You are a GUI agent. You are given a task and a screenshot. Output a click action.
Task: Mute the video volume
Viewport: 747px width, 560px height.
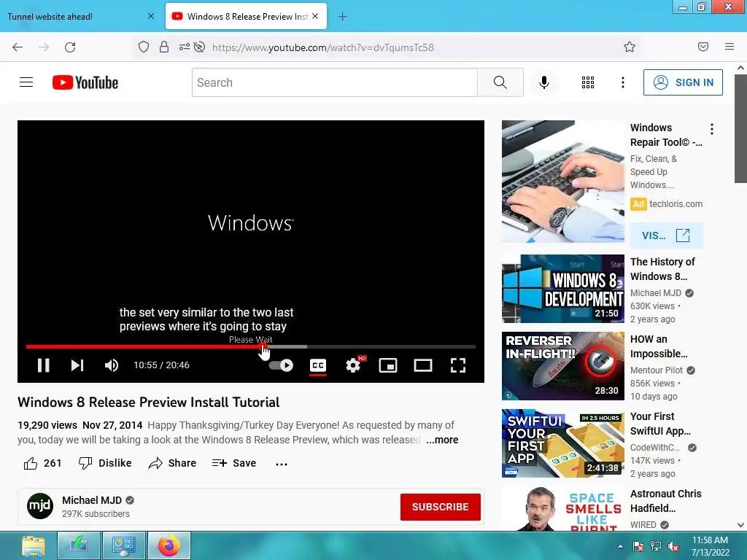[x=112, y=365]
